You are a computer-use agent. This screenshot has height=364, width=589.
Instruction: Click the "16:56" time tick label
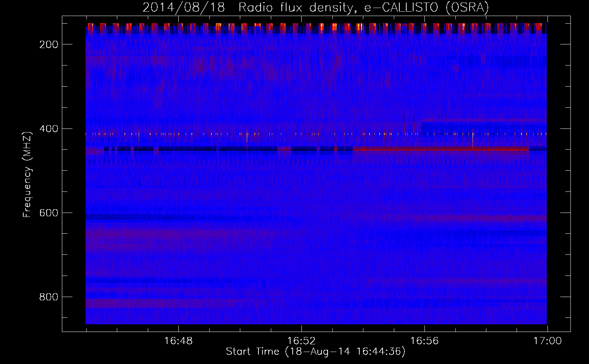(424, 341)
